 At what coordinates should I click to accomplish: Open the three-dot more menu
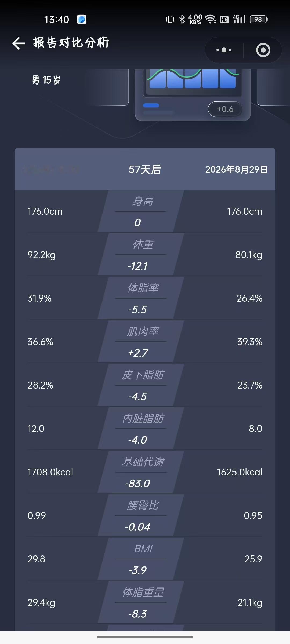[224, 50]
